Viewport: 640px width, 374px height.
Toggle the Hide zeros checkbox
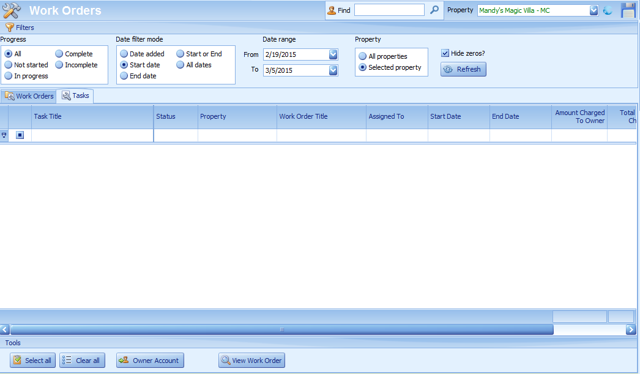click(x=445, y=53)
